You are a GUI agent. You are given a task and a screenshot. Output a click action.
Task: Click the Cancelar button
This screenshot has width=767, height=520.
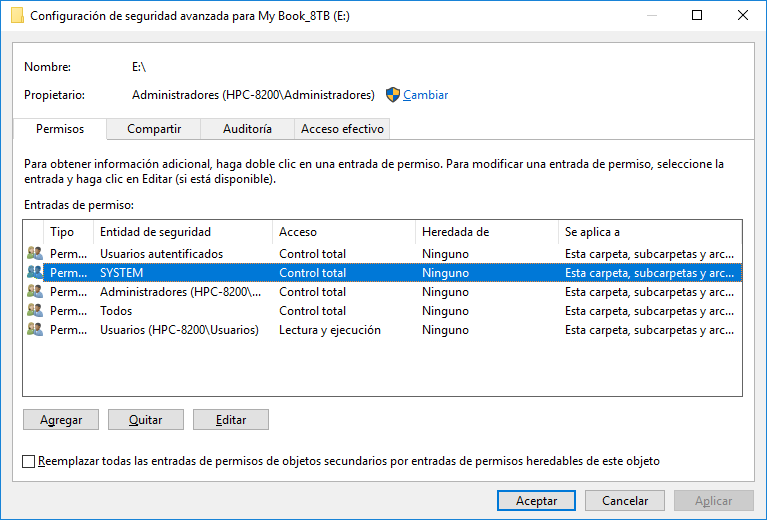[x=625, y=500]
